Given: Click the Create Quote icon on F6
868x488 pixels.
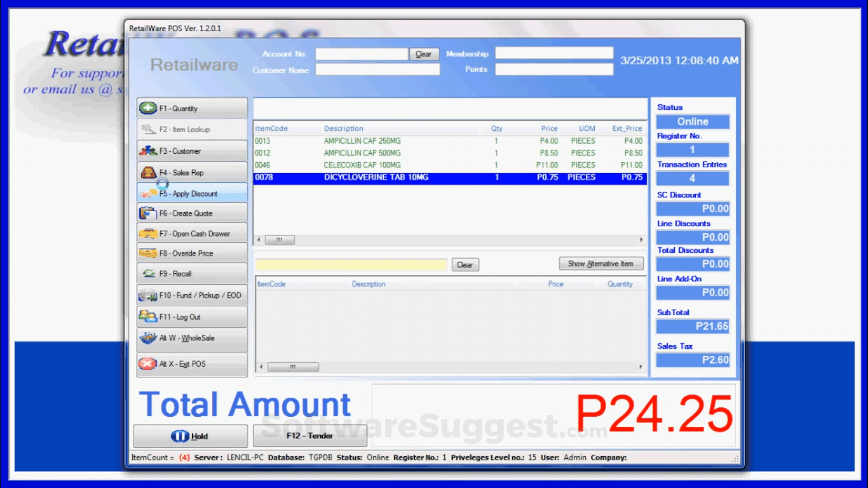Looking at the screenshot, I should pos(148,213).
